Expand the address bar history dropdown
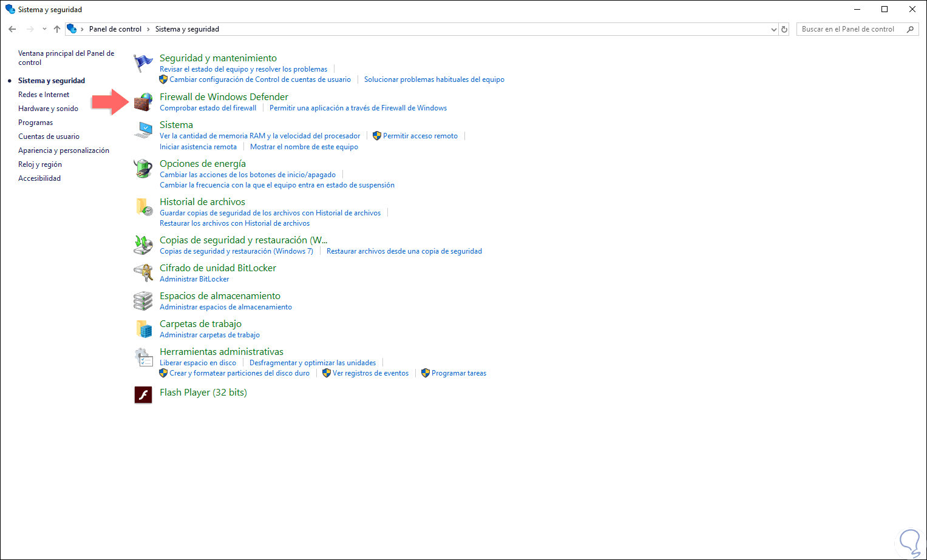The height and width of the screenshot is (560, 927). pyautogui.click(x=773, y=29)
